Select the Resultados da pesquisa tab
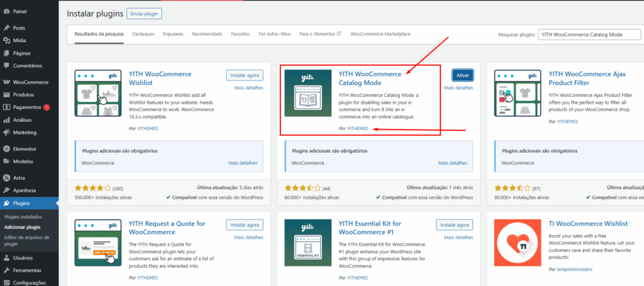Screen dimensions: 644x286 [x=99, y=34]
